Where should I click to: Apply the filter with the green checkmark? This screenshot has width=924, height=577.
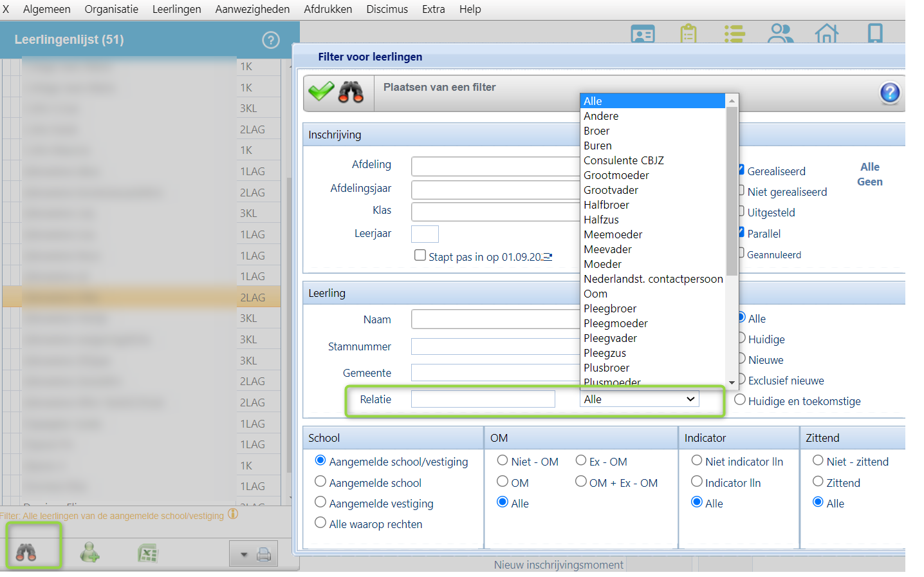tap(321, 91)
